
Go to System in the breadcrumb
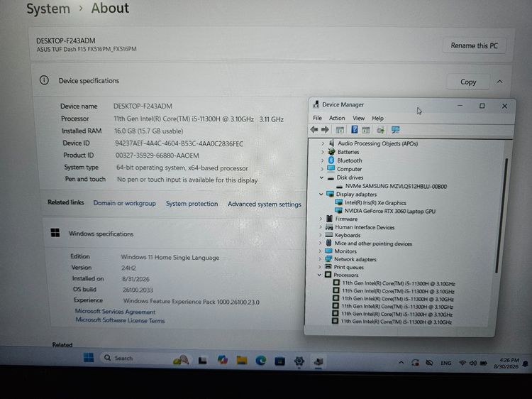click(48, 9)
